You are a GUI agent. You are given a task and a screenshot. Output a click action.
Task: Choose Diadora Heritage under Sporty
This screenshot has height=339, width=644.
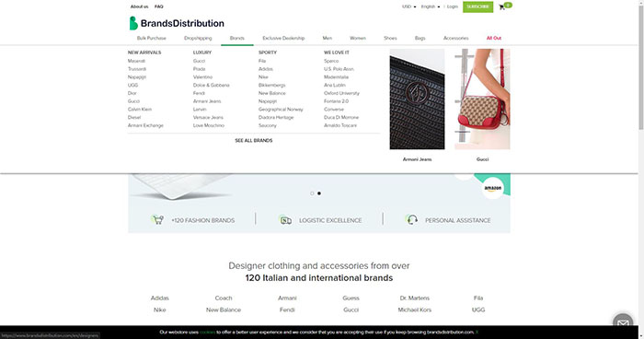tap(276, 118)
